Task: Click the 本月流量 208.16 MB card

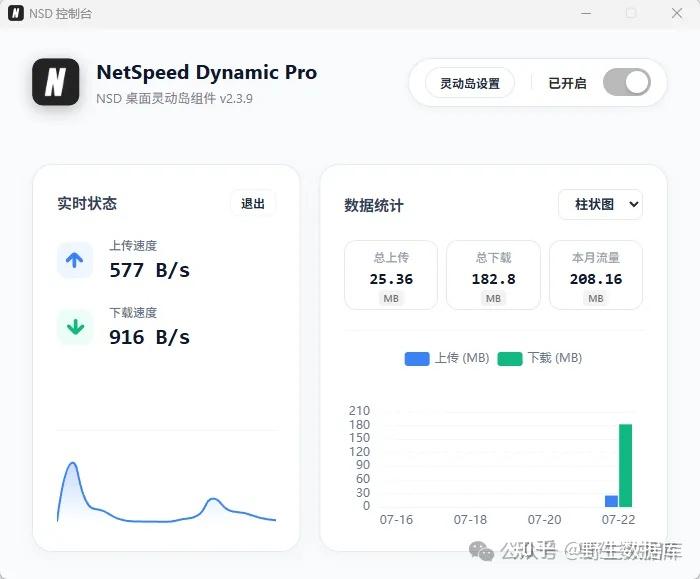Action: pyautogui.click(x=596, y=275)
